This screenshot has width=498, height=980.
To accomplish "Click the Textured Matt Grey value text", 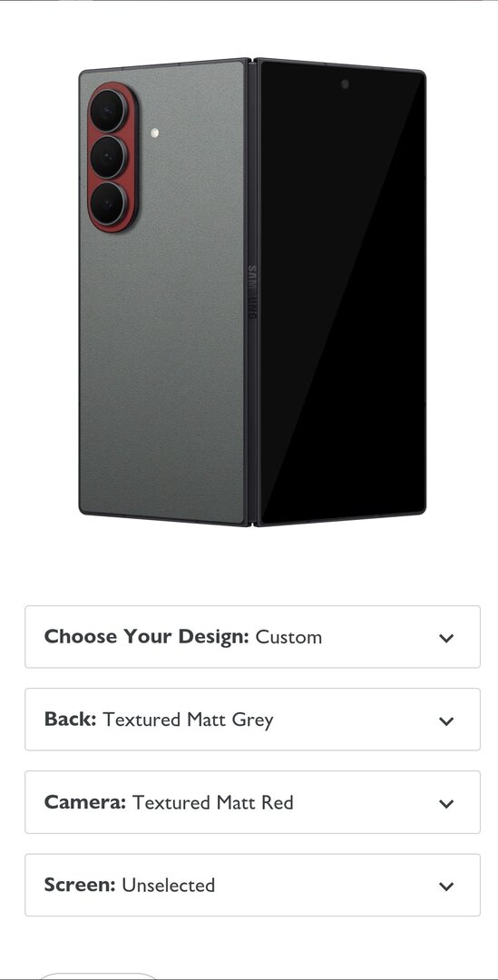I will click(188, 720).
